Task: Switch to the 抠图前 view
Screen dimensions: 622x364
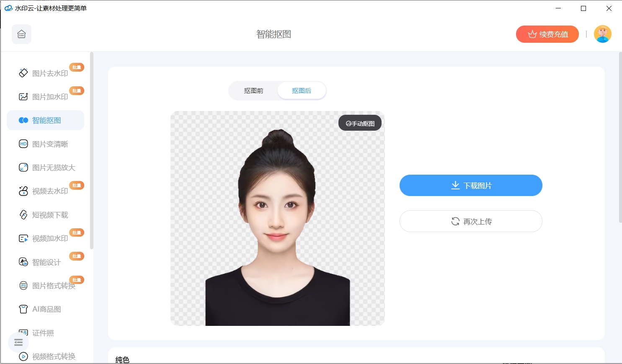Action: pyautogui.click(x=253, y=91)
